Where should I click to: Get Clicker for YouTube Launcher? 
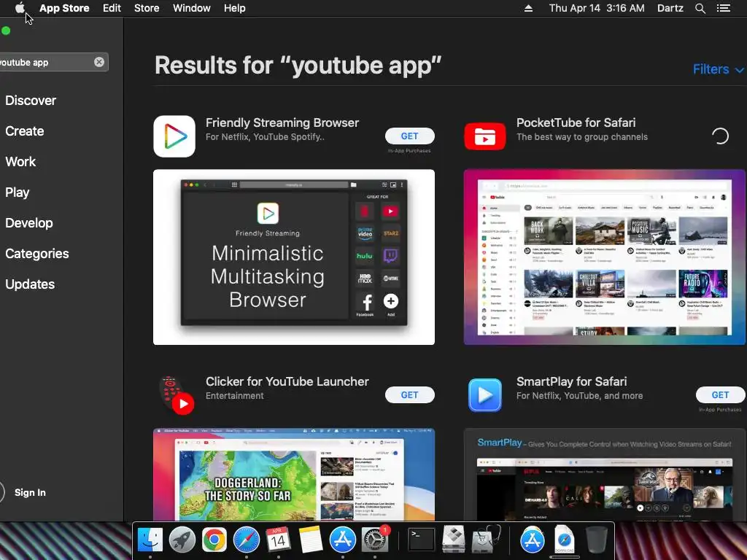tap(410, 395)
